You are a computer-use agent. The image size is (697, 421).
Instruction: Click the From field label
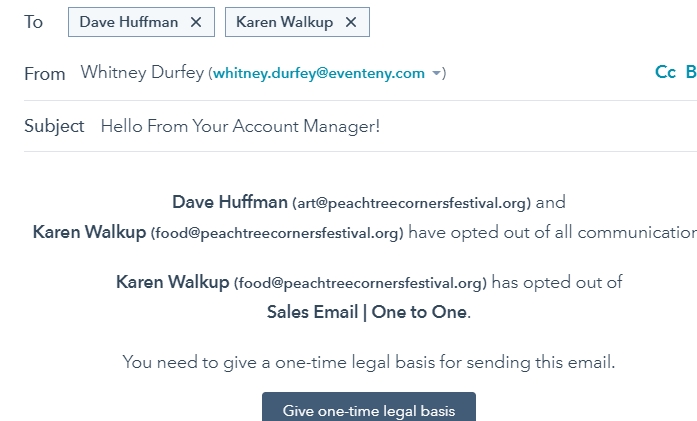(45, 73)
